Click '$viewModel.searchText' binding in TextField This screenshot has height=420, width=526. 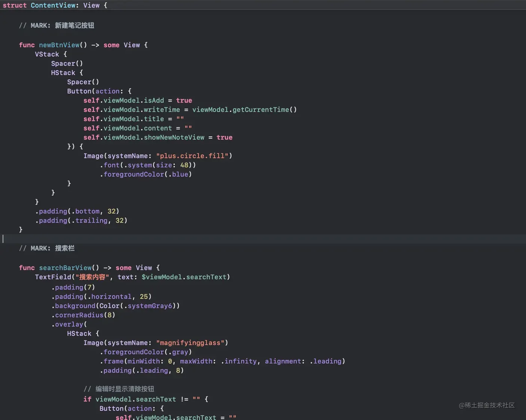click(x=184, y=277)
